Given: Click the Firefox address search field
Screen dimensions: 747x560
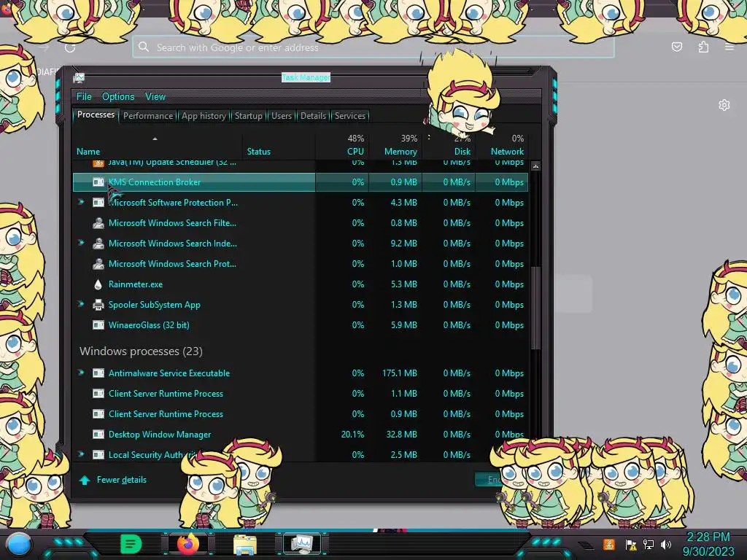Looking at the screenshot, I should (373, 47).
